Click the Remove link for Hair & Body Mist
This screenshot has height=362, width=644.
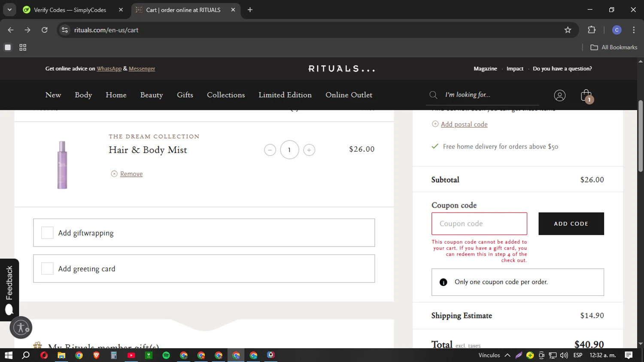131,174
